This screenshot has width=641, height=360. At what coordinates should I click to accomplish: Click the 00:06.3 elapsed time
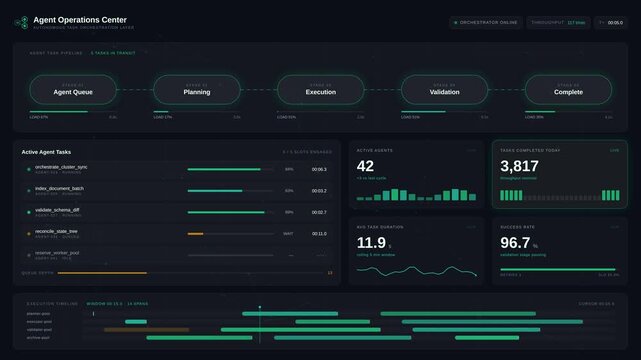[319, 169]
